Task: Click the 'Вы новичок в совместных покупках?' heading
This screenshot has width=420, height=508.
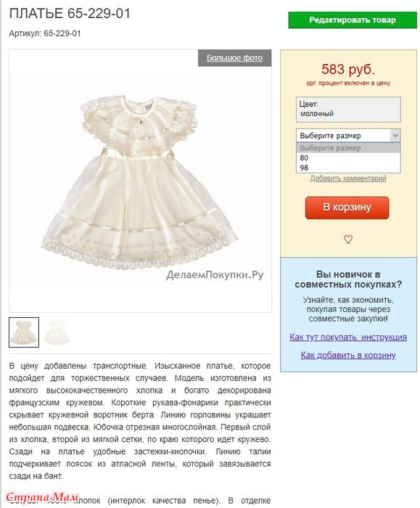Action: pyautogui.click(x=348, y=279)
